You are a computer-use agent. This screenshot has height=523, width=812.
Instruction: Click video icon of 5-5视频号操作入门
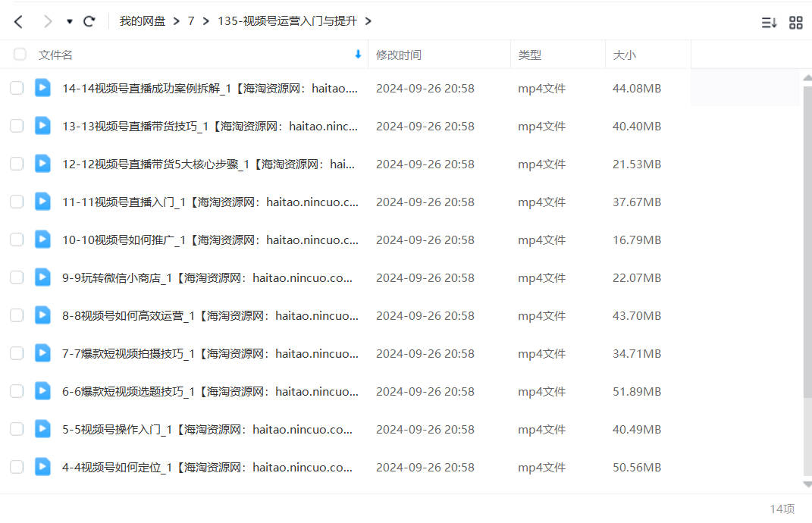point(42,428)
